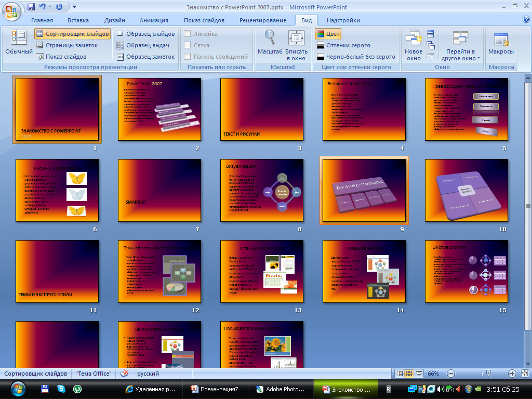Click the Тема Office status bar label
Viewport: 532px width, 399px height.
(93, 373)
